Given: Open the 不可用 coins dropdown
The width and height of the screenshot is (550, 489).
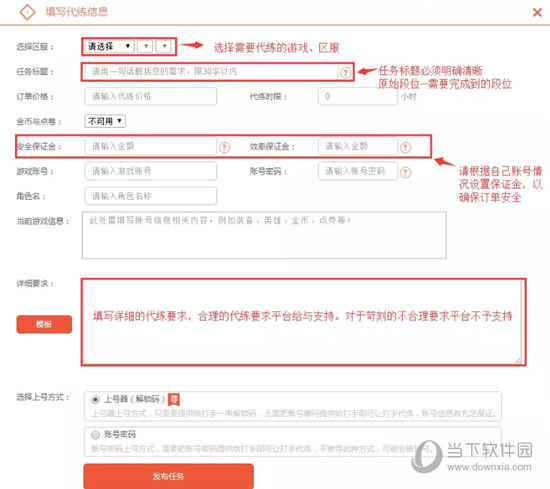Looking at the screenshot, I should tap(105, 121).
